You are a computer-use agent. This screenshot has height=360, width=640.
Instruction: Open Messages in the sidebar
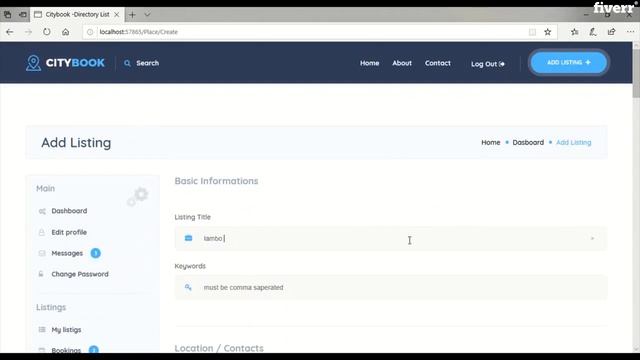(x=67, y=253)
